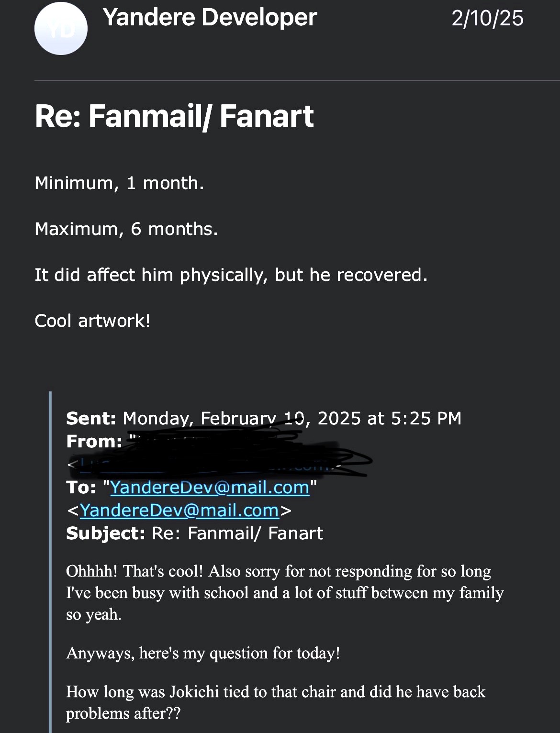Image resolution: width=560 pixels, height=733 pixels.
Task: Tap the YD sender avatar circle
Action: pos(61,28)
